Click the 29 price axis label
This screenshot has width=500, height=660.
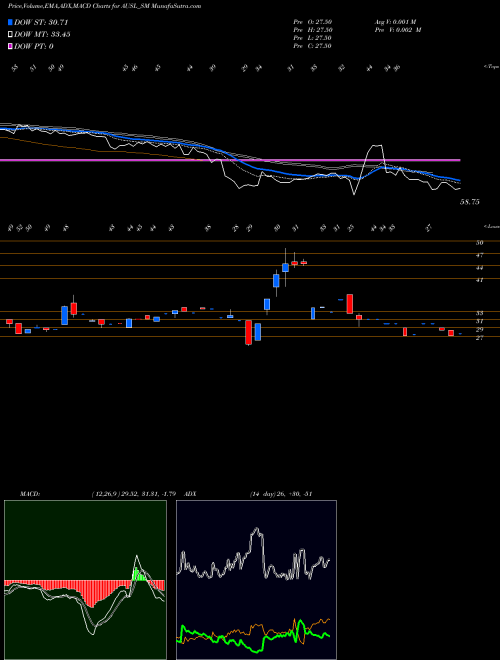pos(480,329)
